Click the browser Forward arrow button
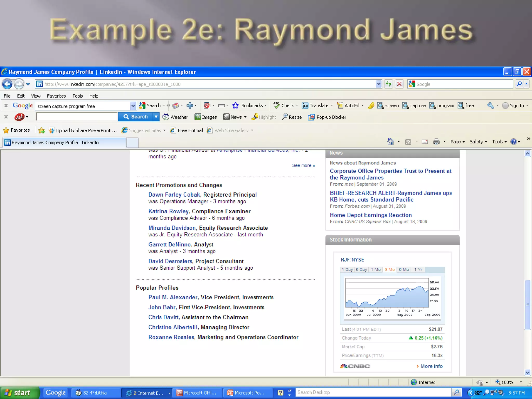532x399 pixels. [x=19, y=84]
